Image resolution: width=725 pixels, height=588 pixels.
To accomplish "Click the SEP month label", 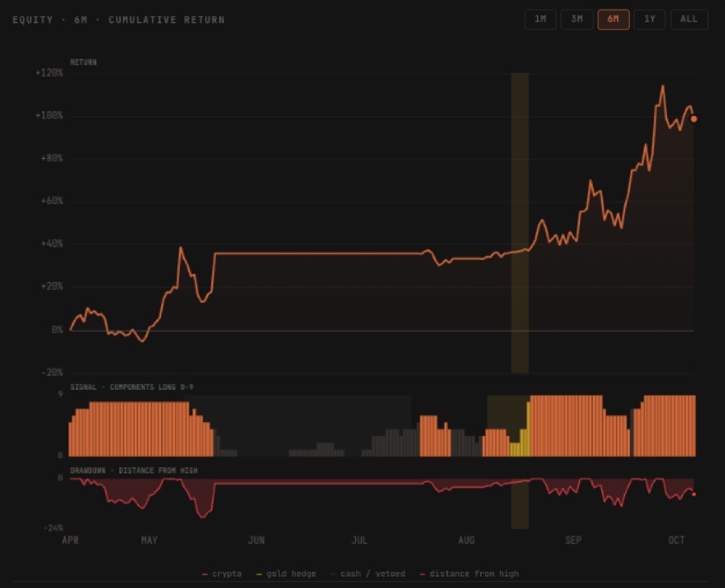I will coord(574,540).
